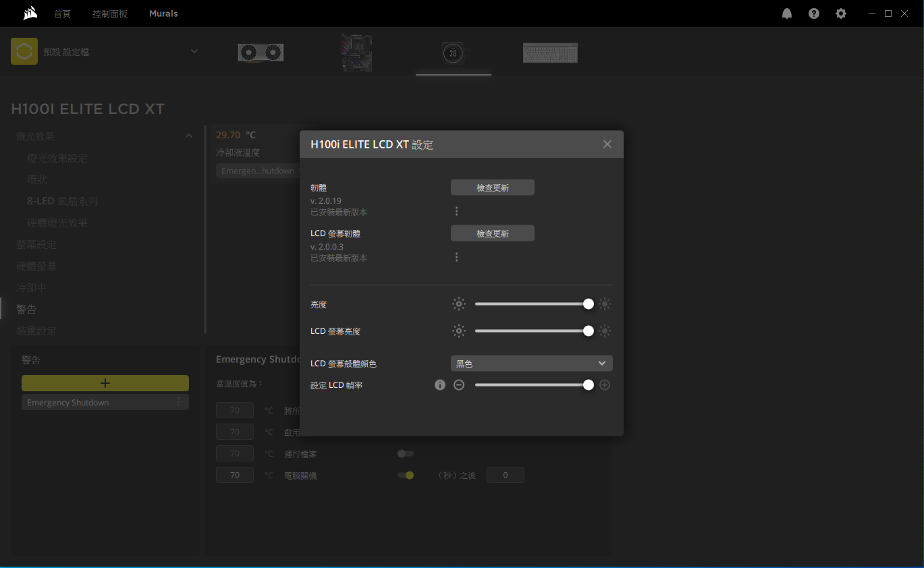924x568 pixels.
Task: Click the seconds delay field showing 0
Action: click(x=506, y=475)
